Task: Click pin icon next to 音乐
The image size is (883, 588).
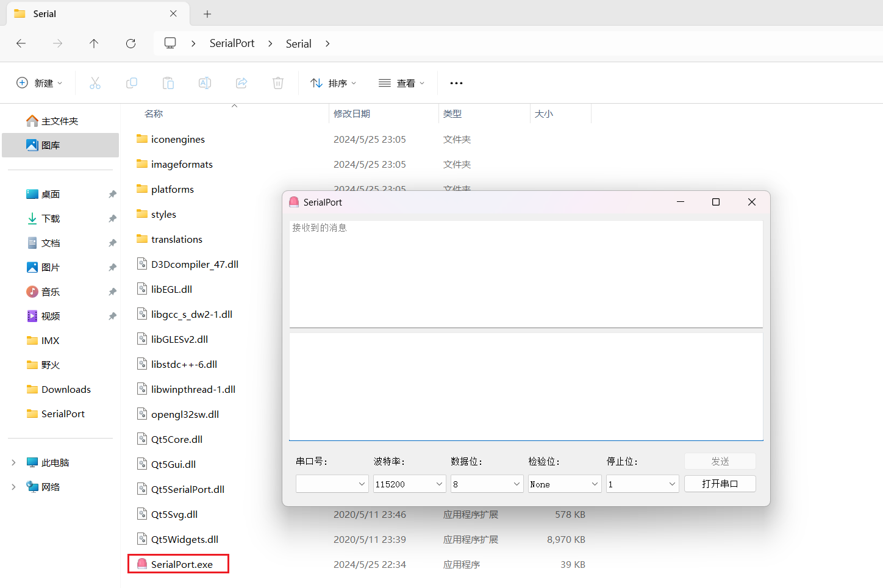Action: pyautogui.click(x=112, y=292)
